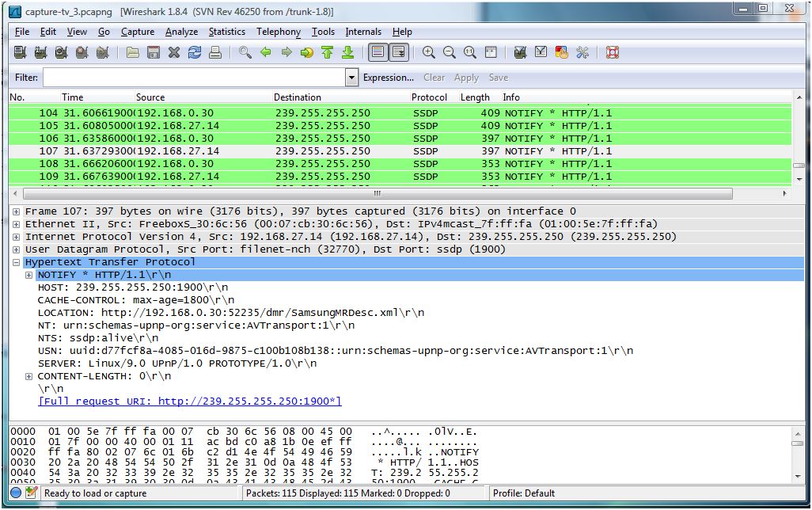Jump to last packet icon
This screenshot has height=510, width=812.
(x=348, y=52)
